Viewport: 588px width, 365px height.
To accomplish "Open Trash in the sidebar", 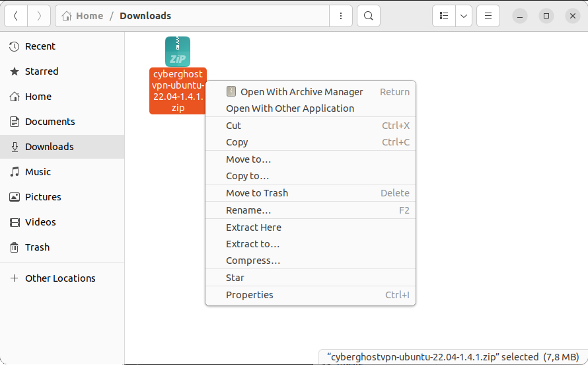I will click(x=62, y=247).
